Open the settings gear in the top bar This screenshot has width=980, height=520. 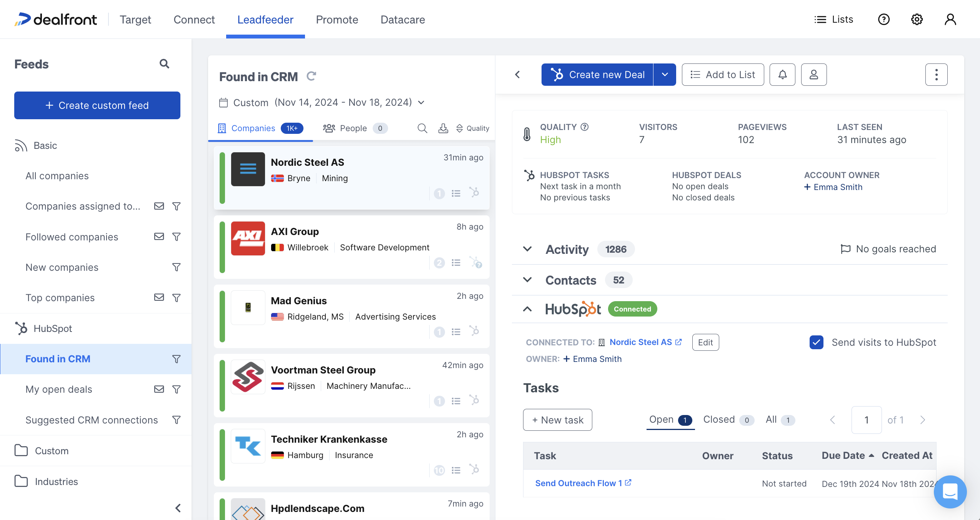917,19
